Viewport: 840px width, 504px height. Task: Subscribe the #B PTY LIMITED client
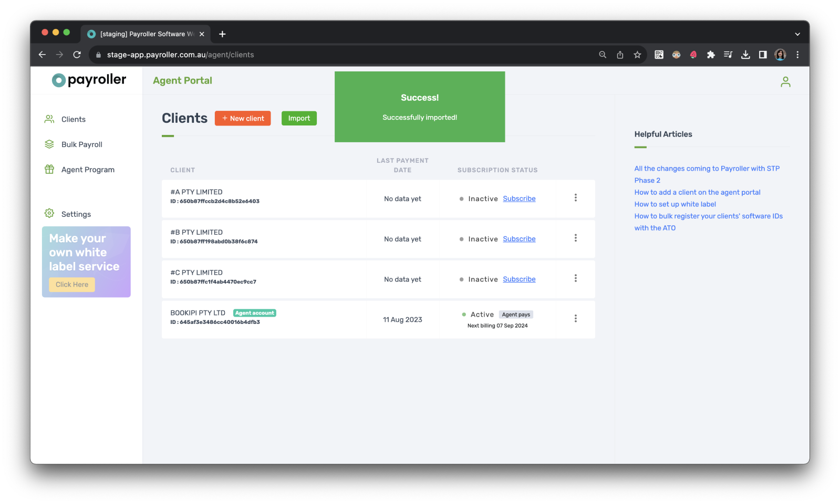click(519, 239)
